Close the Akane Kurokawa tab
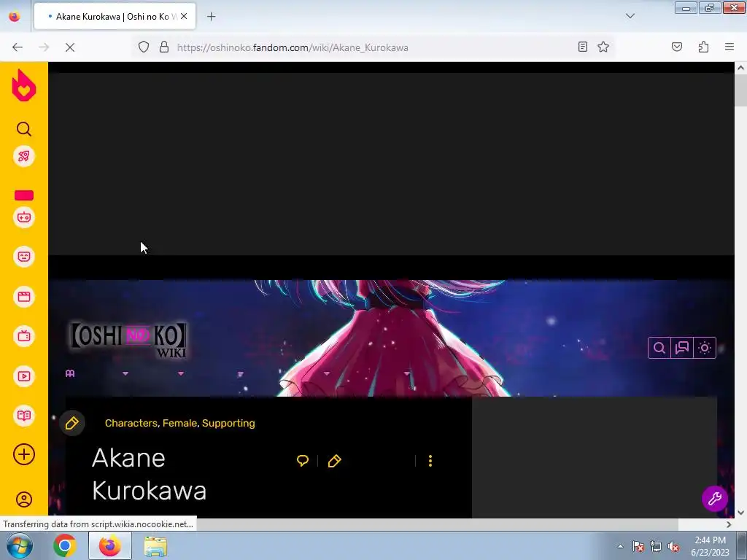The height and width of the screenshot is (560, 747). click(184, 16)
